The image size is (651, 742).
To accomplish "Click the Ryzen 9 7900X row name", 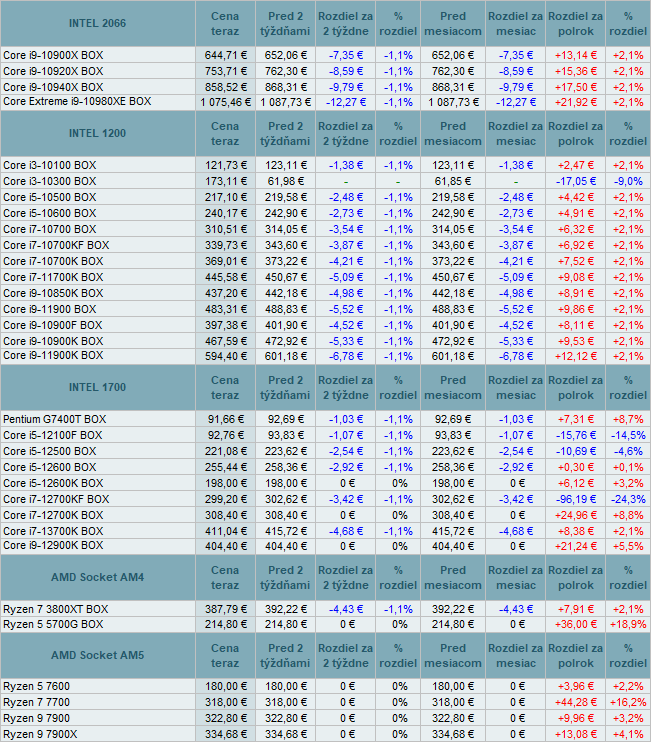I will (40, 734).
